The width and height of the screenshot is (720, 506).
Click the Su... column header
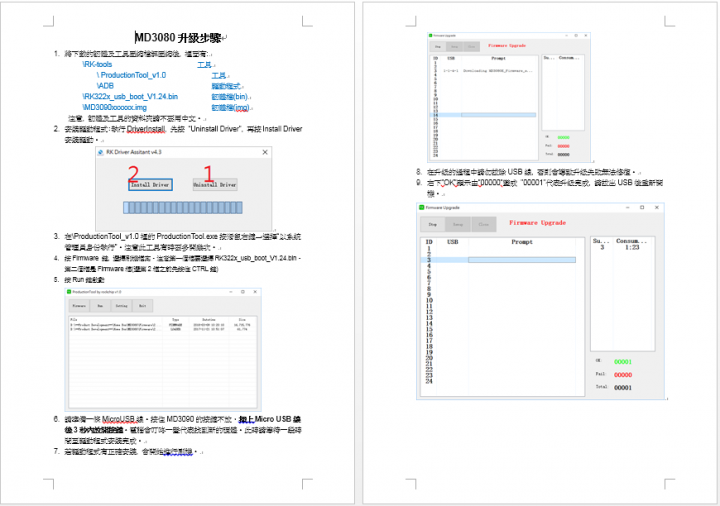601,241
